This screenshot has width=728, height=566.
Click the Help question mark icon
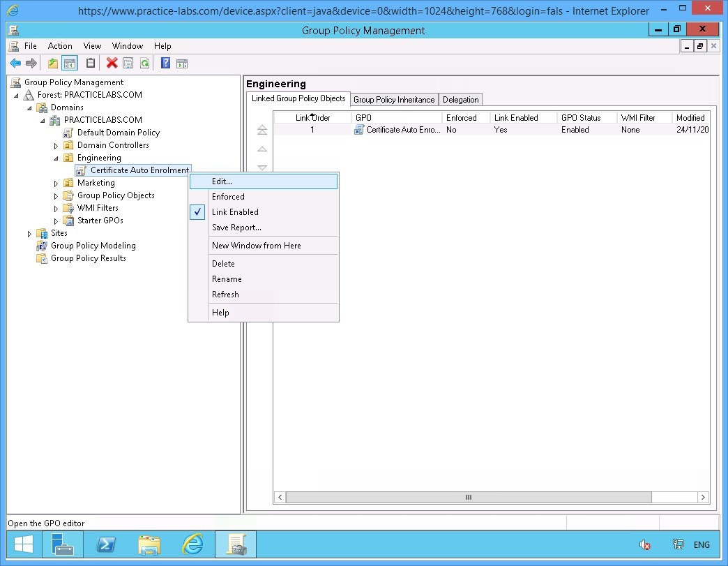coord(164,63)
